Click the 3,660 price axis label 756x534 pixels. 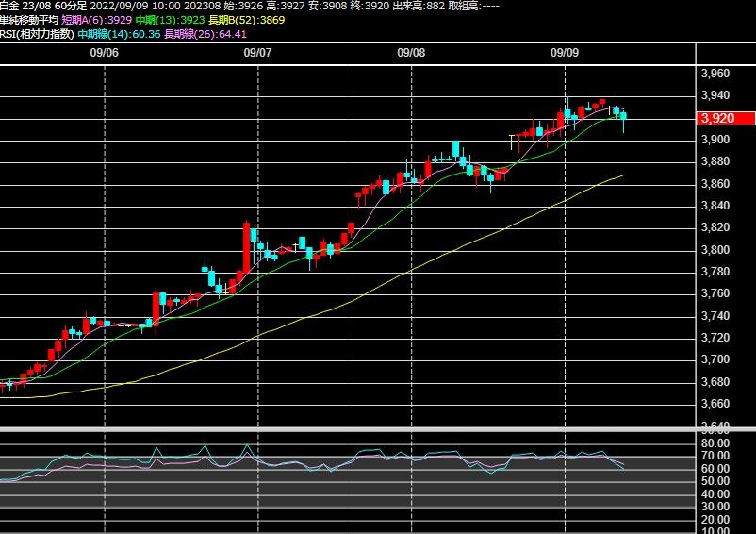pos(715,404)
